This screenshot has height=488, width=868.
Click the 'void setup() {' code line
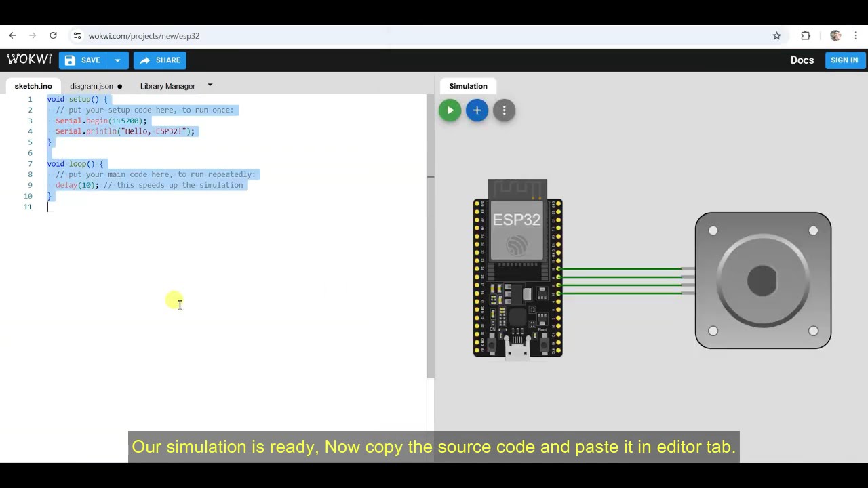pyautogui.click(x=77, y=99)
